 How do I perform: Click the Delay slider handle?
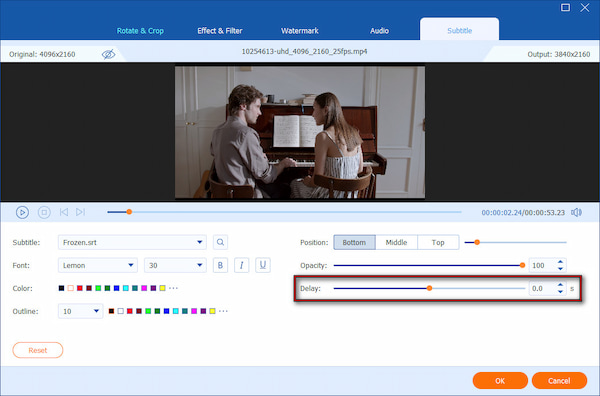(429, 288)
